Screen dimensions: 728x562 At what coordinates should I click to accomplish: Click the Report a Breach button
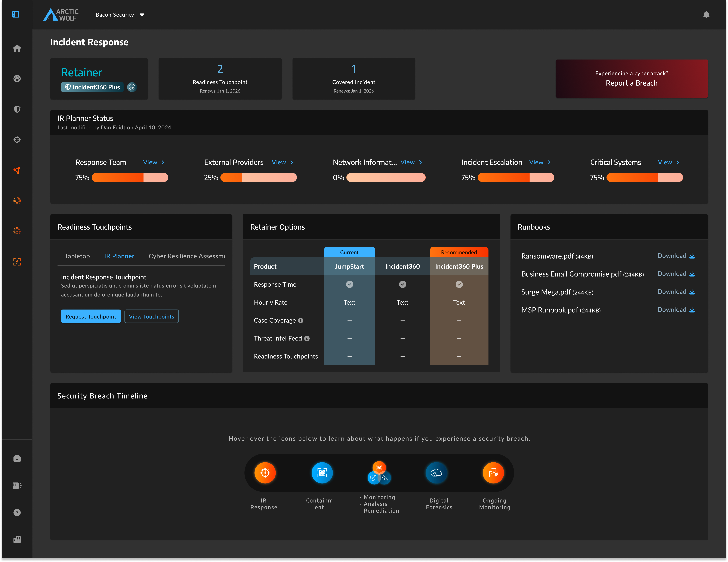(x=632, y=79)
